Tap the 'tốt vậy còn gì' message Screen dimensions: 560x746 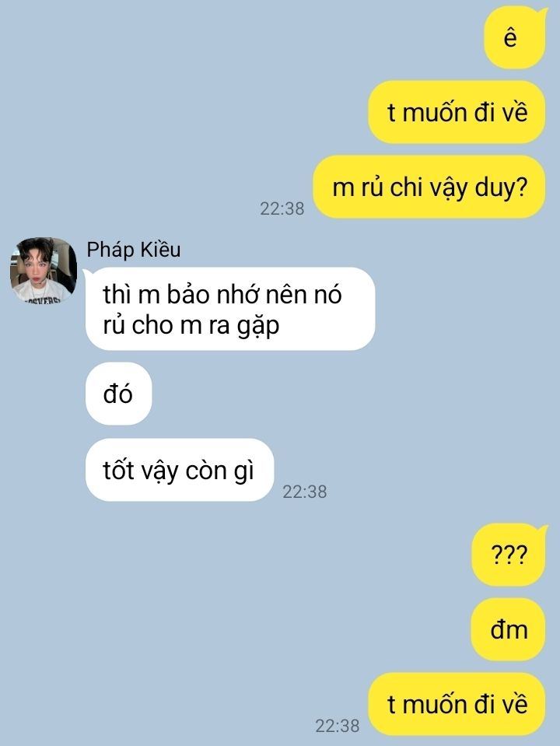pos(180,470)
